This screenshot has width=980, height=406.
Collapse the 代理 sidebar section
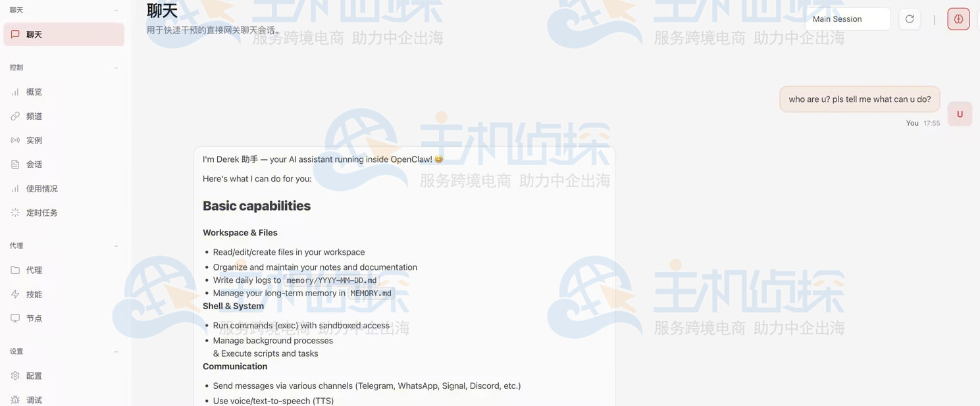[x=116, y=246]
